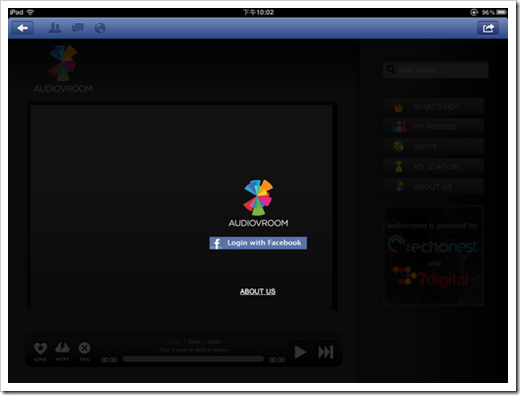Viewport: 520px width, 395px height.
Task: Click the search magnifier icon
Action: pos(391,69)
